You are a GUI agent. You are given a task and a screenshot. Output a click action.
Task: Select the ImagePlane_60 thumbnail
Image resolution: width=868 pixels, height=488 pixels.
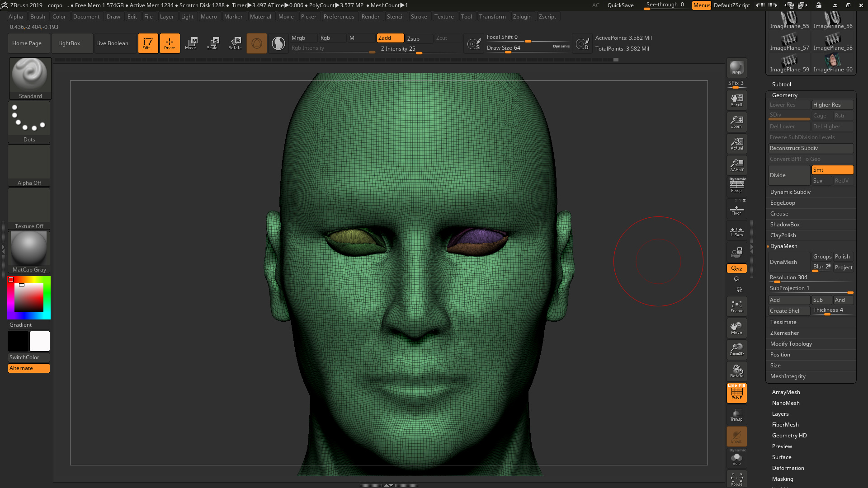point(833,60)
